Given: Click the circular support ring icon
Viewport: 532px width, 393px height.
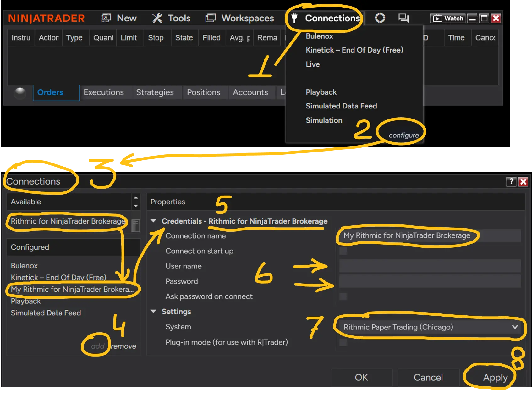Looking at the screenshot, I should 380,18.
